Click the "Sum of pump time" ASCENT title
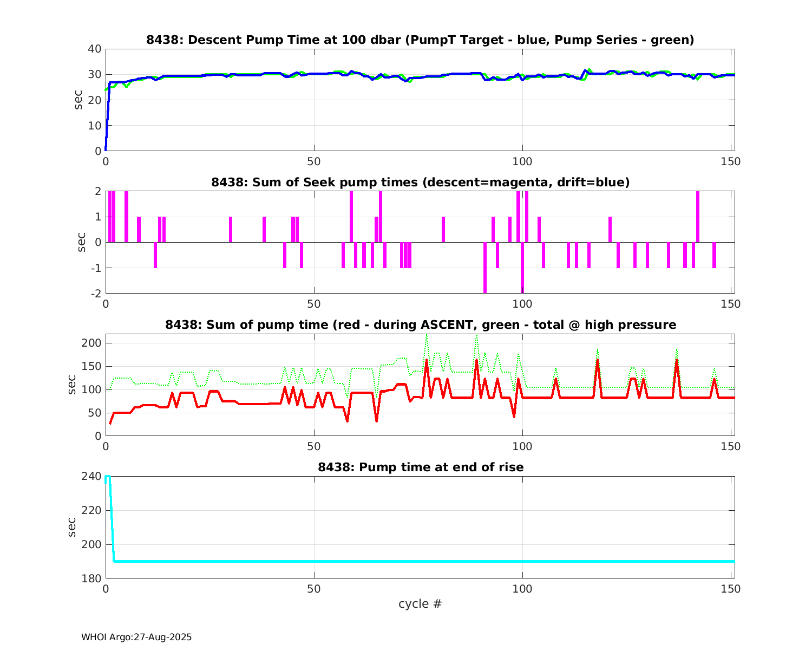Viewport: 812px width, 650px height. [420, 324]
